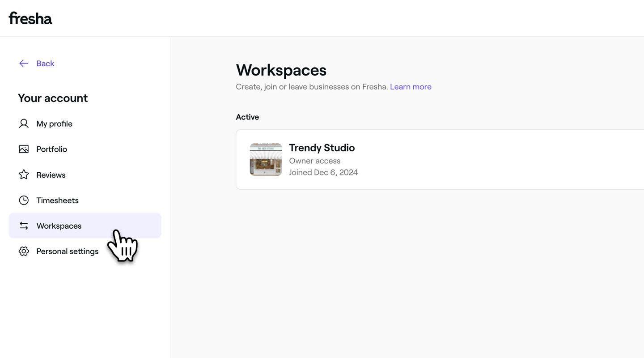Follow the Learn more link

411,87
